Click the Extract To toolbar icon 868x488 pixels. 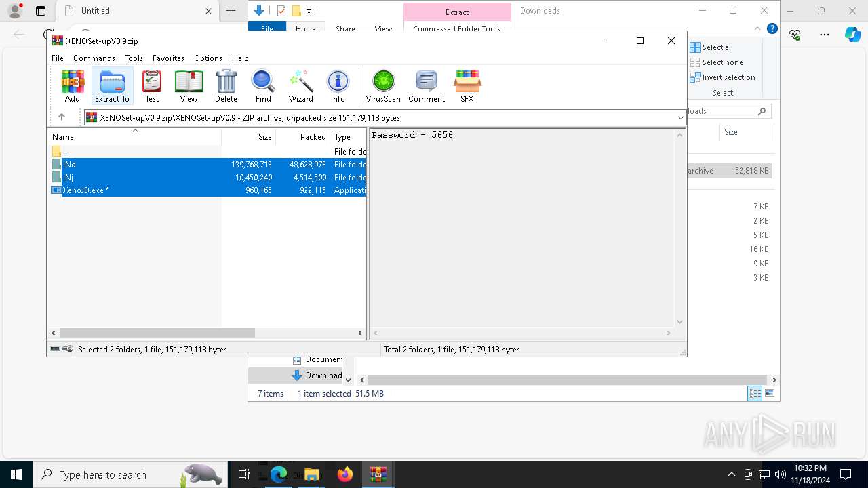tap(112, 86)
